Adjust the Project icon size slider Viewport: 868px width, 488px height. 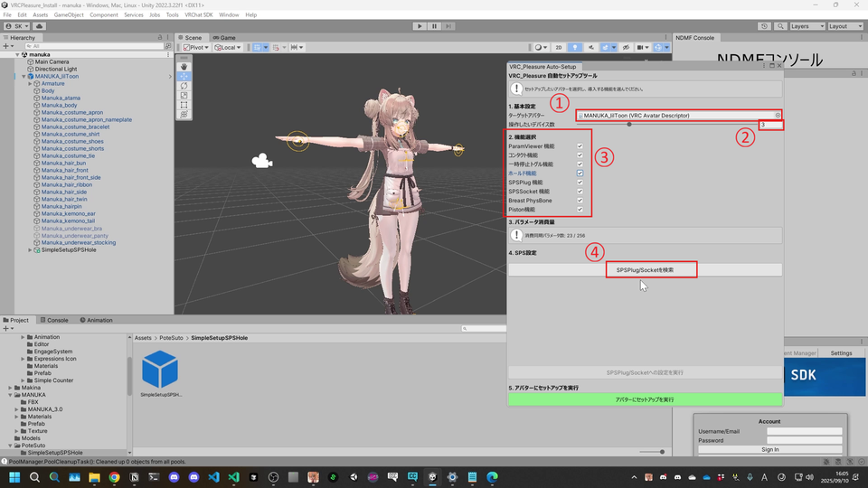662,452
